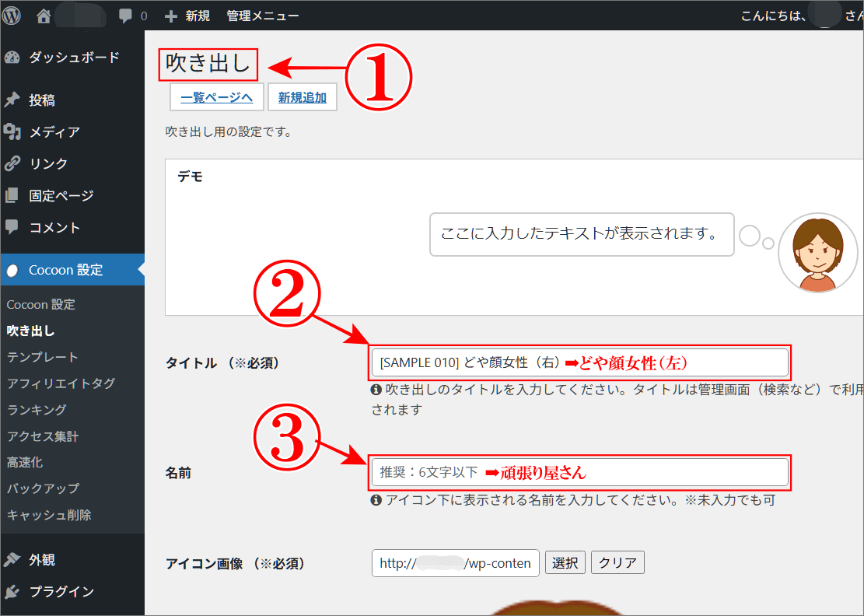The image size is (864, 616).
Task: Open the Pages (固定ページ) menu
Action: [x=61, y=196]
